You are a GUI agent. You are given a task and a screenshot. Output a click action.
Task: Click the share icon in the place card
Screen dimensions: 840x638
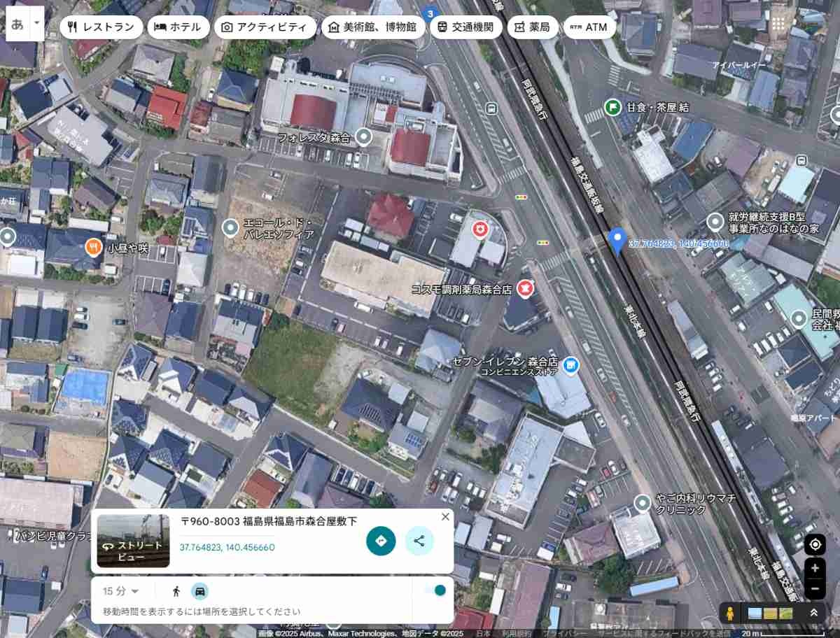tap(419, 541)
